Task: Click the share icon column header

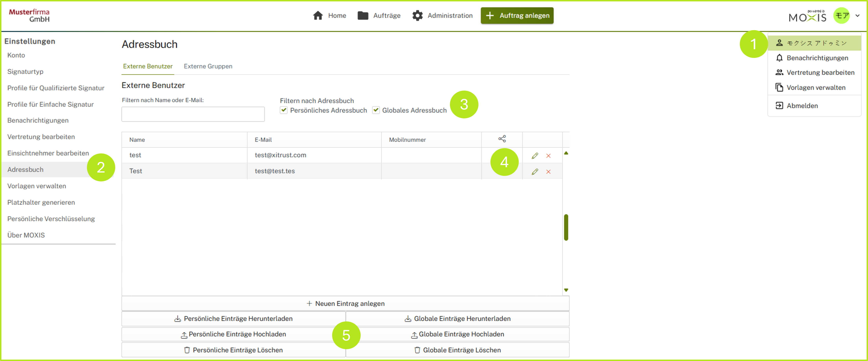Action: [x=502, y=139]
